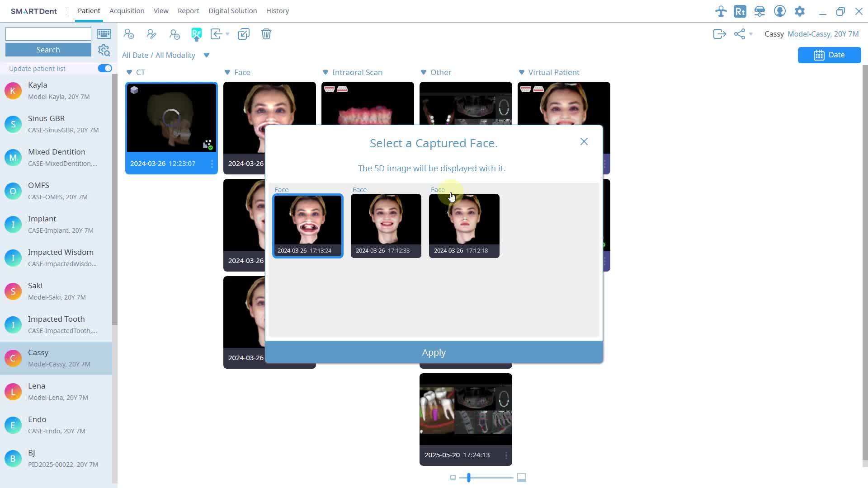Open settings gear icon
Screen dimensions: 868x488
(800, 11)
